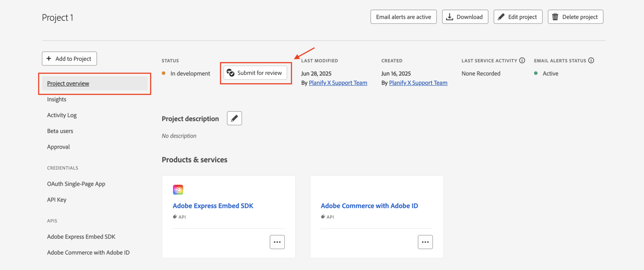This screenshot has width=644, height=270.
Task: Click the 'Products & services' heading
Action: [x=195, y=160]
